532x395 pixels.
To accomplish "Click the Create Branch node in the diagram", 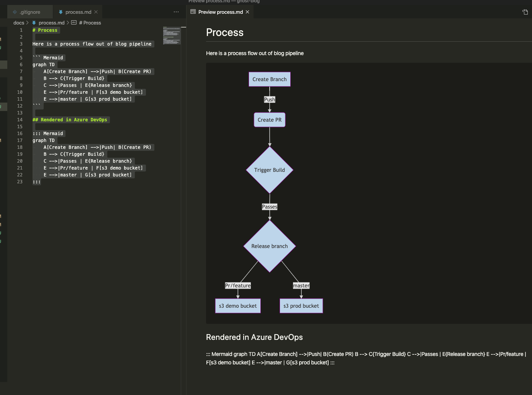I will click(x=269, y=79).
